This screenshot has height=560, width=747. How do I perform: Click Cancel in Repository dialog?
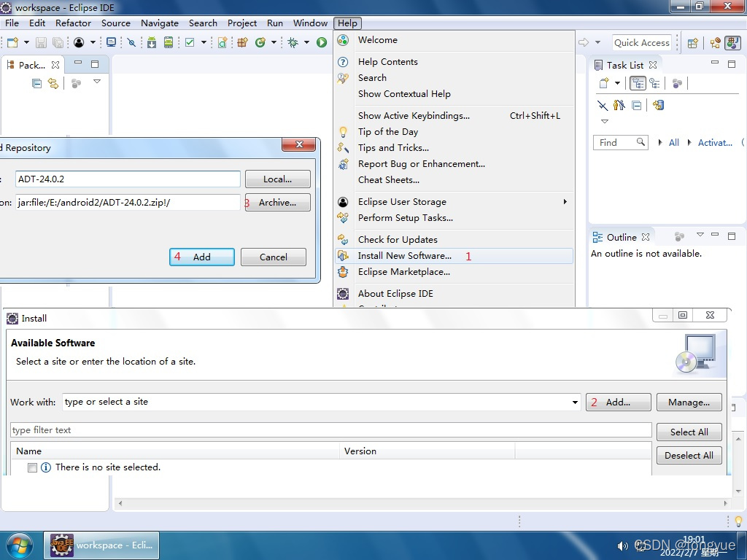[274, 257]
